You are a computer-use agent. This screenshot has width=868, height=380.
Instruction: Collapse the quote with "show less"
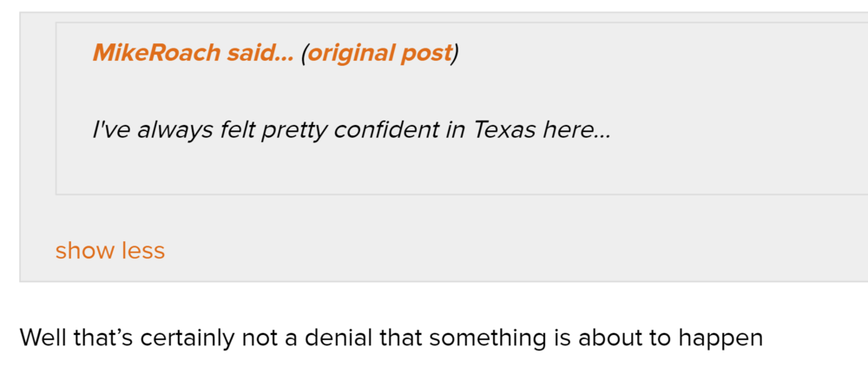[109, 251]
